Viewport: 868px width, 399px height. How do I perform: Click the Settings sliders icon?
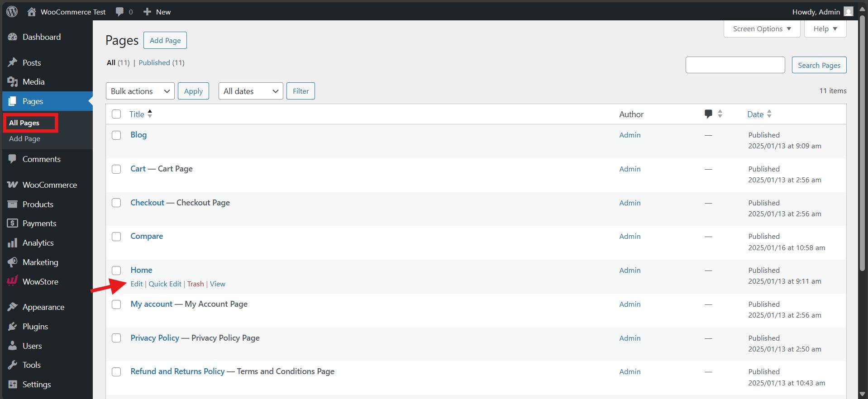pos(13,385)
